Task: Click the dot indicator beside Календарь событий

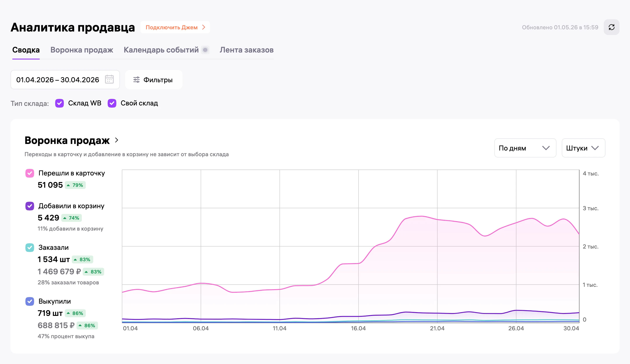Action: pos(205,50)
